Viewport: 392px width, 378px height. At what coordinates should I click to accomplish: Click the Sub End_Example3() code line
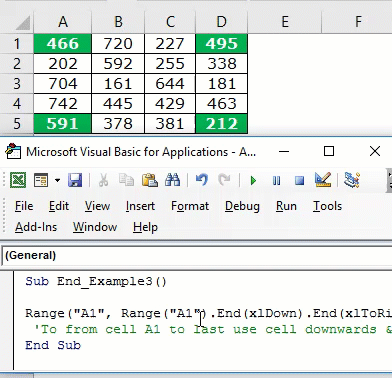tap(96, 281)
